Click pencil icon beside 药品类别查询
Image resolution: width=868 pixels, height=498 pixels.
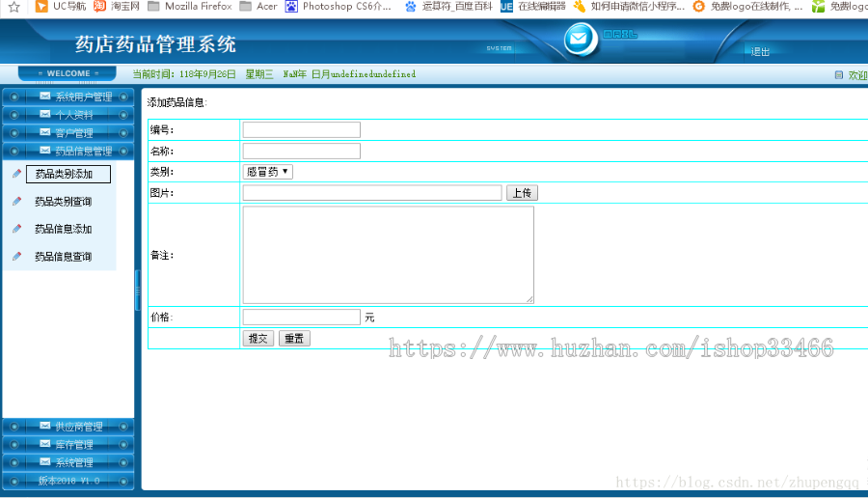click(17, 201)
